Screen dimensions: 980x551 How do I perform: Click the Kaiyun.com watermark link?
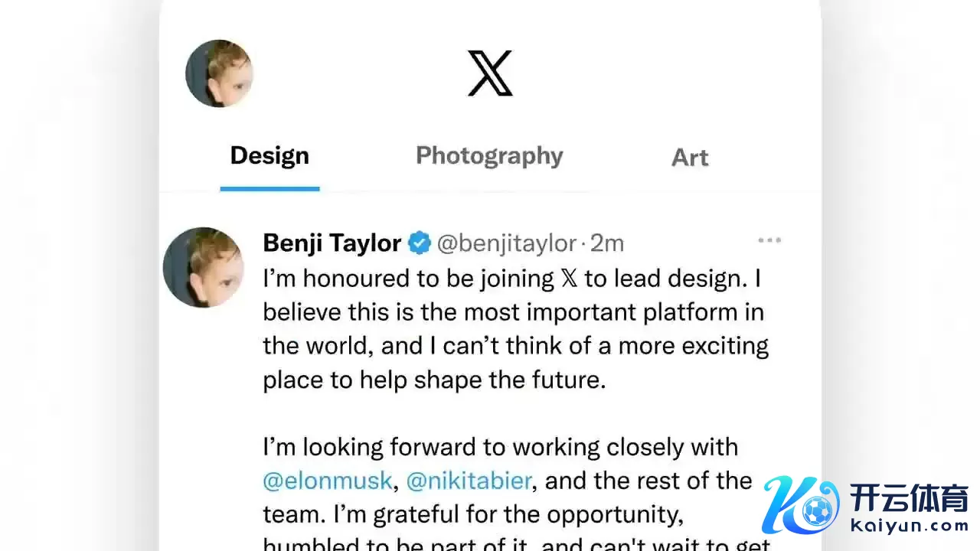(909, 526)
